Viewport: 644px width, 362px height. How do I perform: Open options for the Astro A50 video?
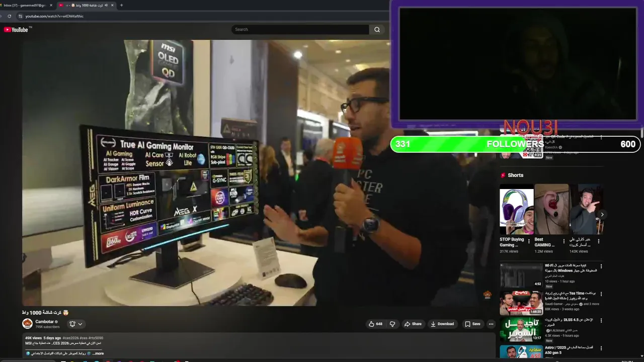pyautogui.click(x=601, y=348)
